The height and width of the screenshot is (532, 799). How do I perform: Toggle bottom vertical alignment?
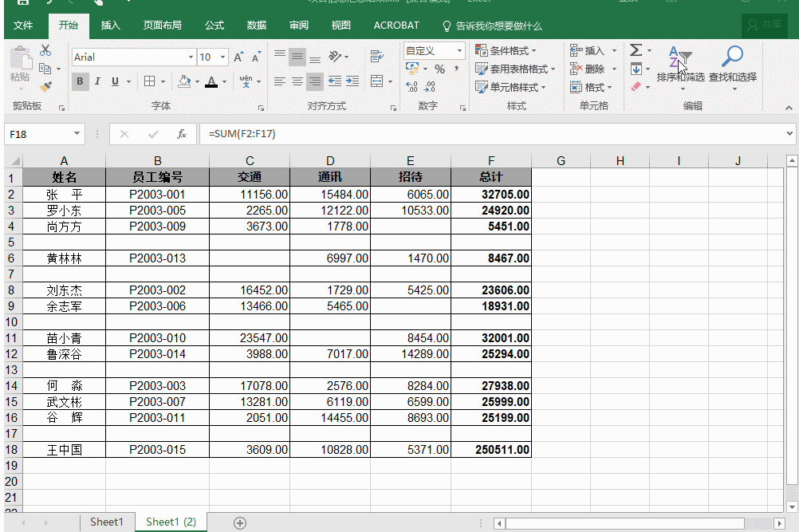coord(315,58)
